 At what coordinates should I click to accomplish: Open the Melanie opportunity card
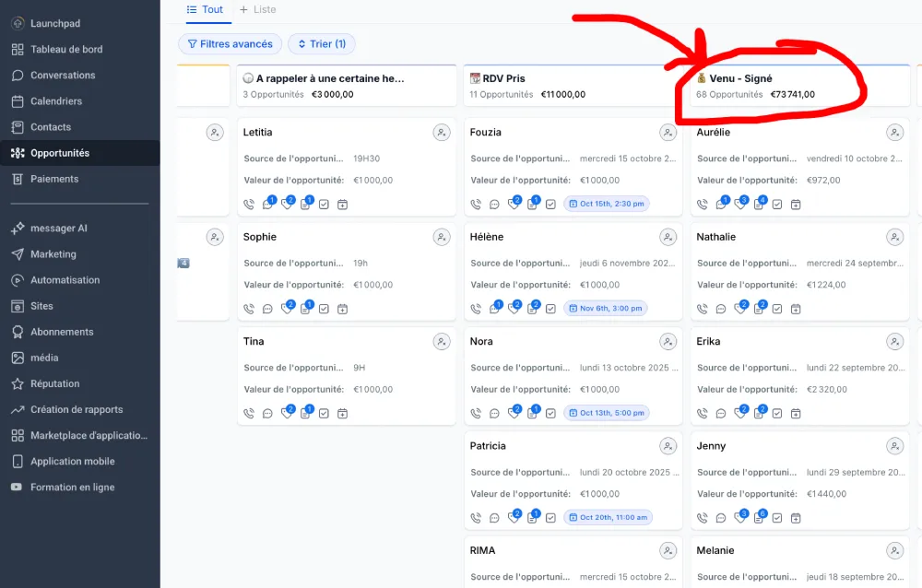point(799,561)
